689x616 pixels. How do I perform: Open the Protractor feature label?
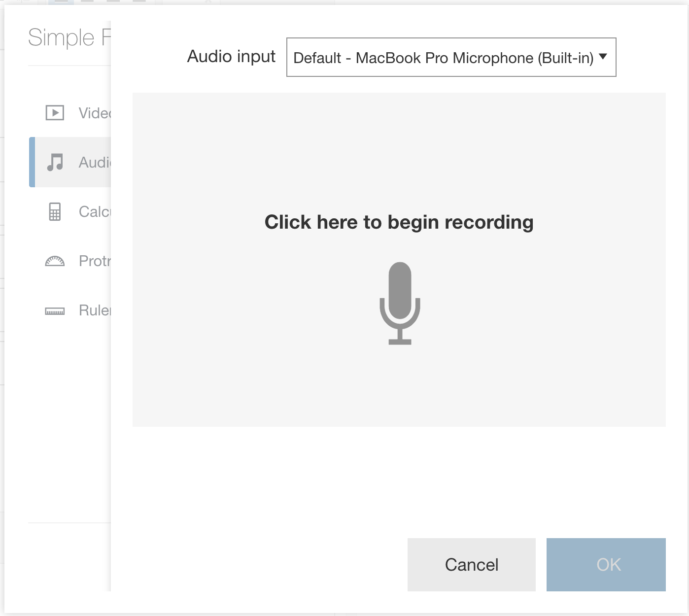95,261
